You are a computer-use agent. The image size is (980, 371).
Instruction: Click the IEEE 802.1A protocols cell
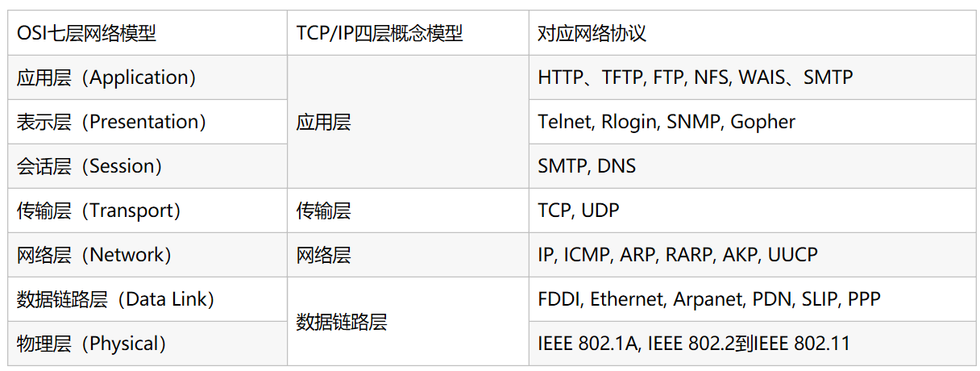[x=752, y=344]
